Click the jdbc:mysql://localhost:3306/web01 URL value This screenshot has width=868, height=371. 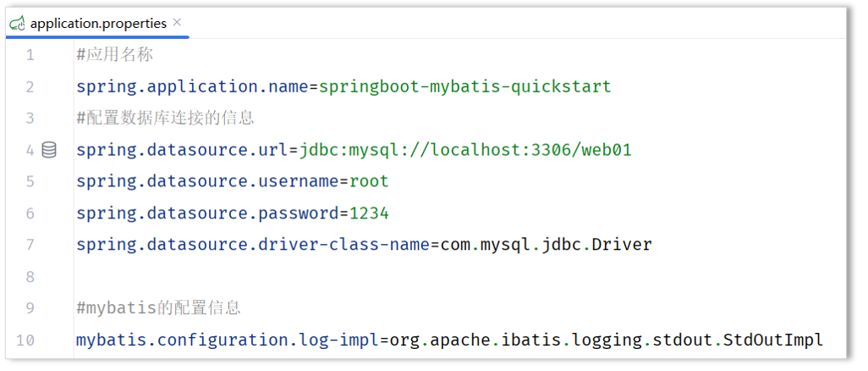pyautogui.click(x=465, y=150)
